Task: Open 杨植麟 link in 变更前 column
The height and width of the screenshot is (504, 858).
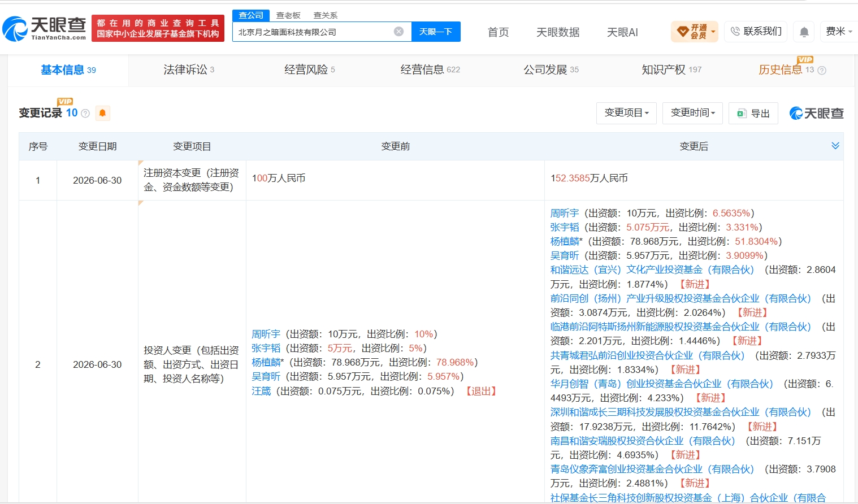Action: pyautogui.click(x=266, y=362)
